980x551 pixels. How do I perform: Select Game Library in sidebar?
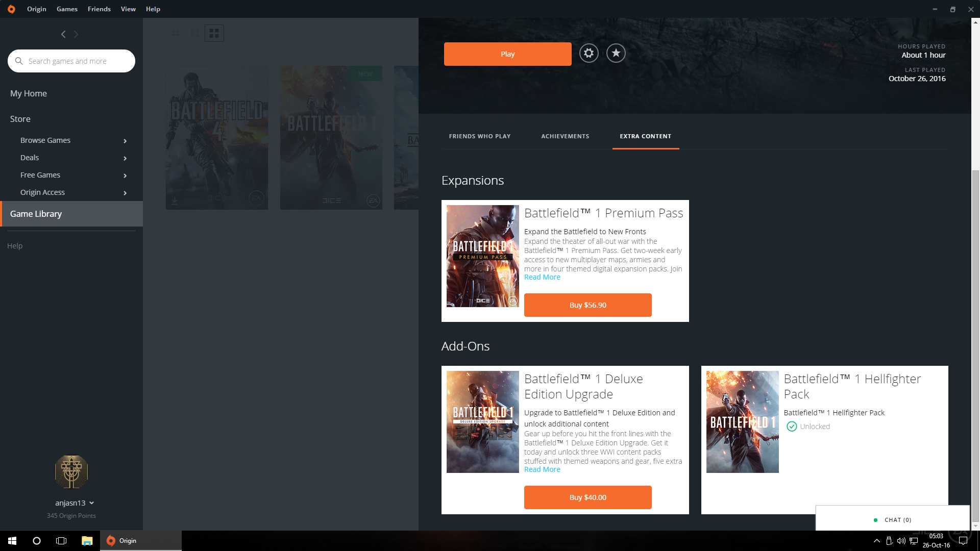71,214
